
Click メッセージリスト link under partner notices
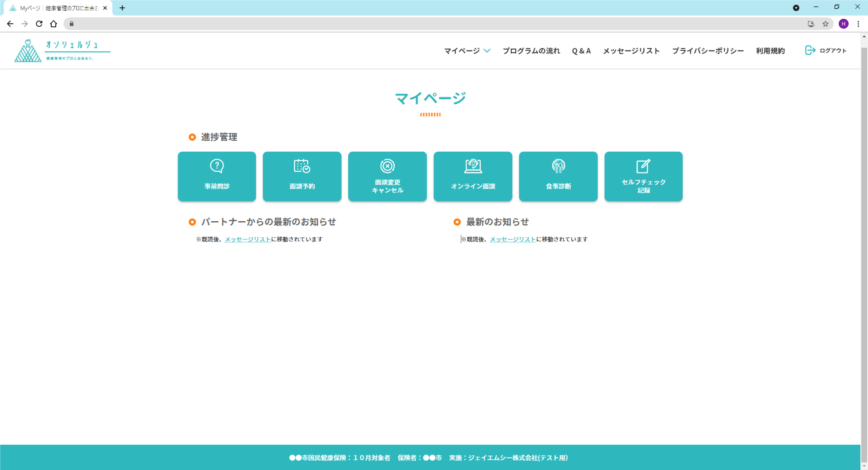pos(248,239)
